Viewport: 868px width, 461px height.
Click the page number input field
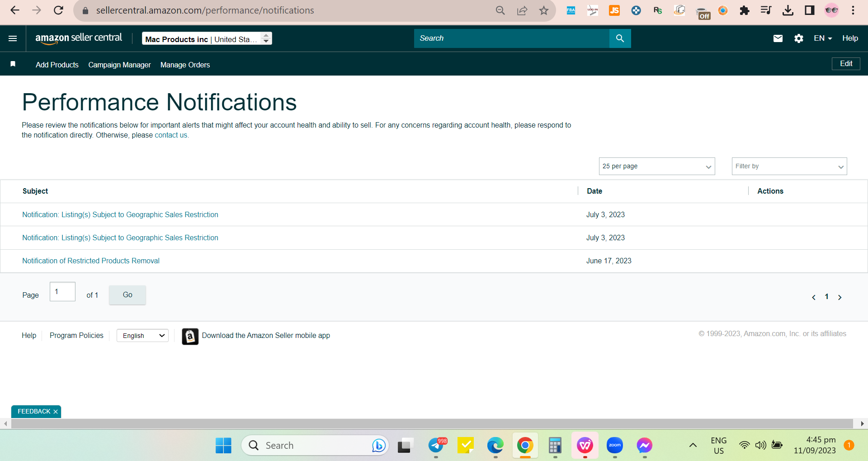pos(62,292)
